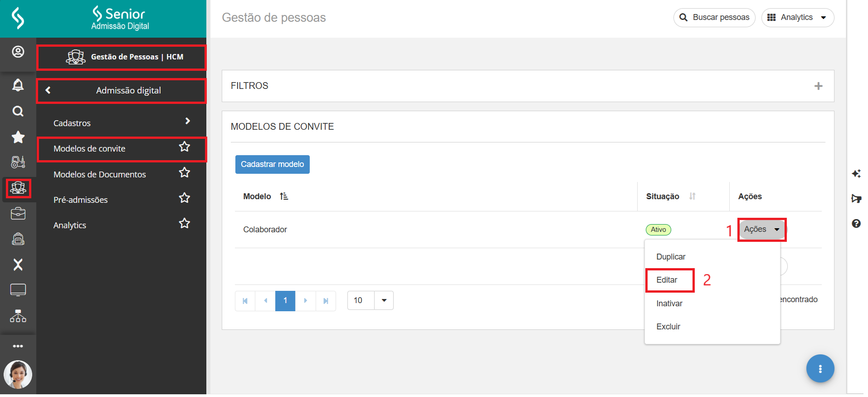Choose Duplicar in the actions menu
This screenshot has height=397, width=868.
click(x=671, y=257)
